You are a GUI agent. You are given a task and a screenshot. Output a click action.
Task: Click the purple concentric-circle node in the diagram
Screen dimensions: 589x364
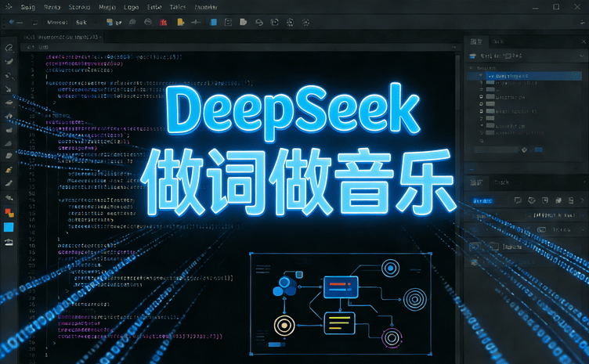click(x=392, y=337)
